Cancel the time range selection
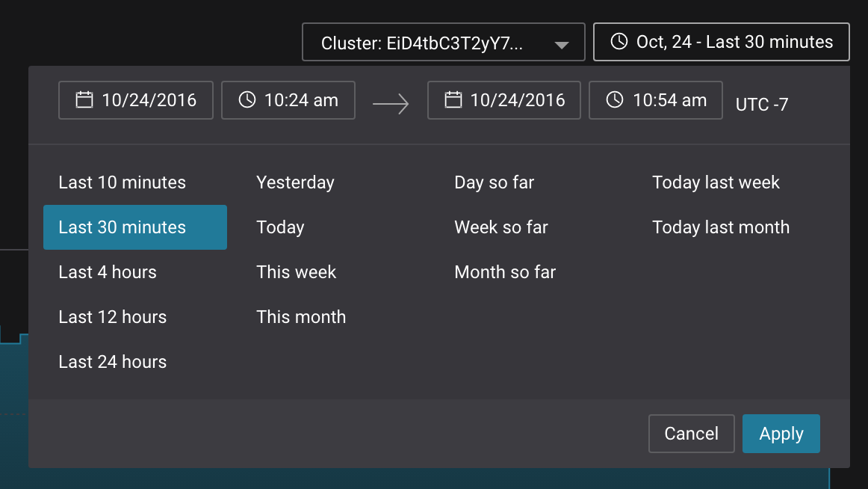The width and height of the screenshot is (868, 489). tap(691, 434)
